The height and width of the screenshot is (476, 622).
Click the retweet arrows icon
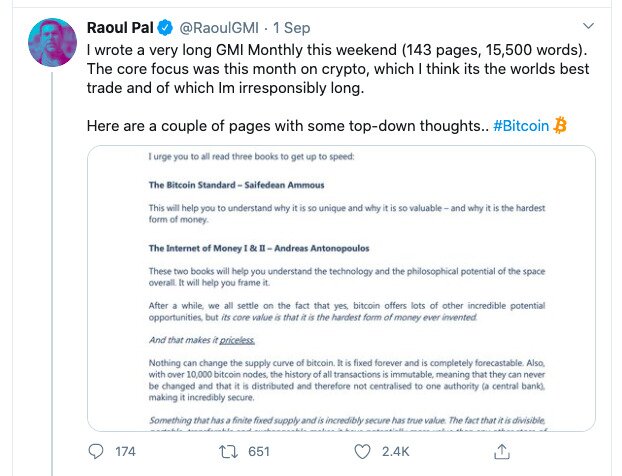click(228, 451)
